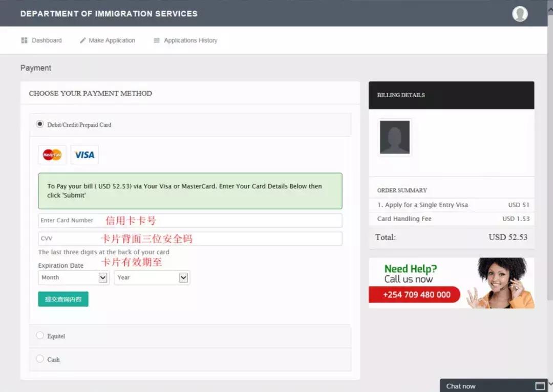Open the expiration Year dropdown

(x=152, y=277)
